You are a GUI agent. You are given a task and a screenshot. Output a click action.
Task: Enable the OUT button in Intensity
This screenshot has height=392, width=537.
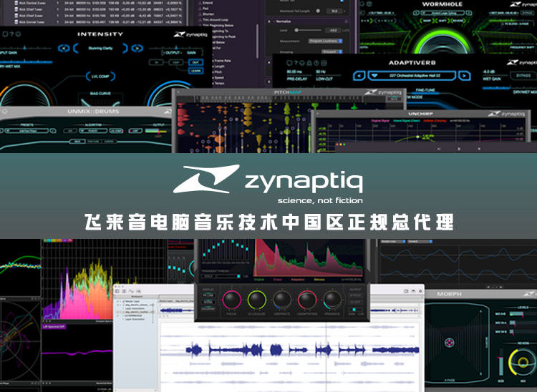pos(195,62)
